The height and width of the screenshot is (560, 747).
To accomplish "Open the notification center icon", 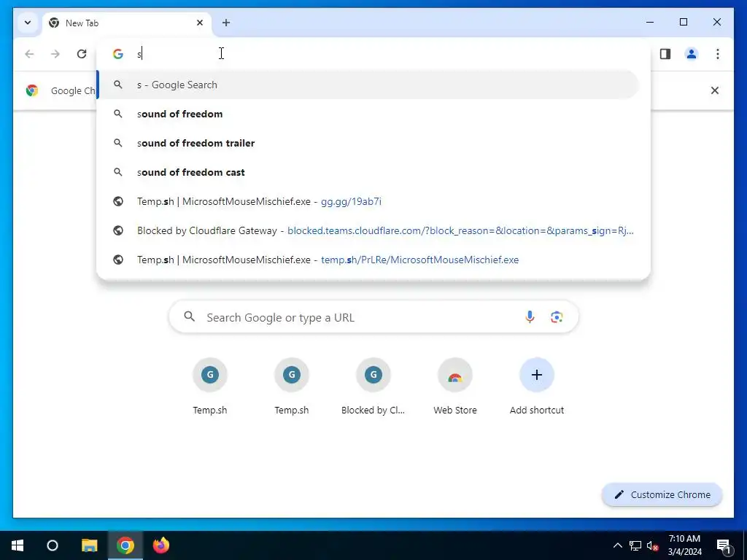I will pos(724,545).
